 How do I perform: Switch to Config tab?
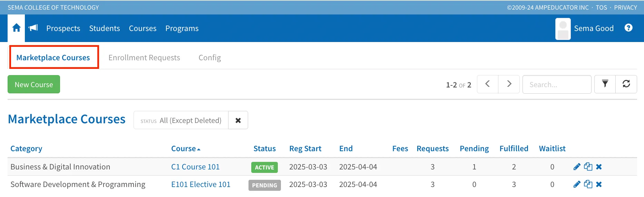tap(209, 58)
